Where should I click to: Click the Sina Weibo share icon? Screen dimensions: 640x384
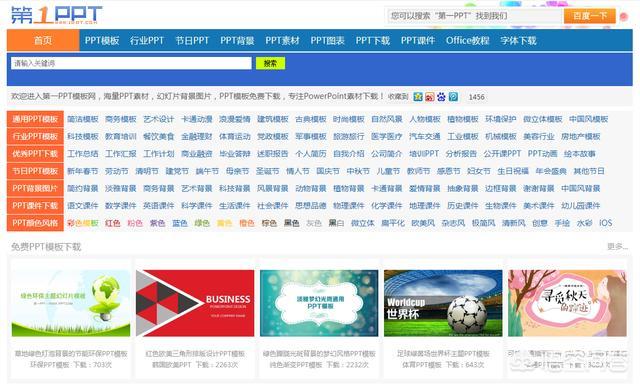click(429, 97)
